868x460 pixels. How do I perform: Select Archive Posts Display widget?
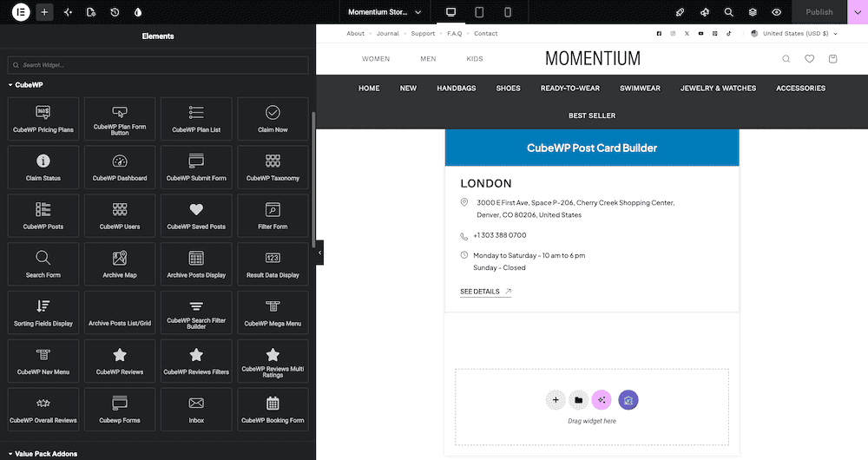click(196, 264)
